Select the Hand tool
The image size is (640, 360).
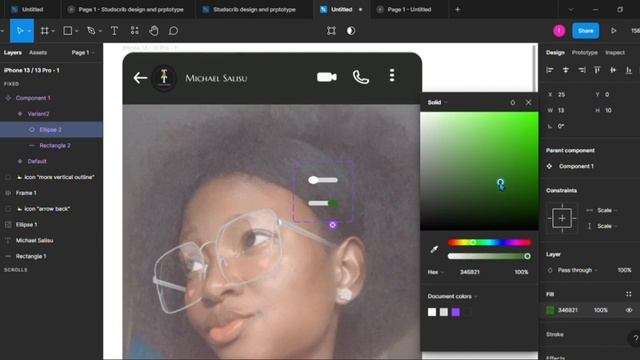click(154, 31)
